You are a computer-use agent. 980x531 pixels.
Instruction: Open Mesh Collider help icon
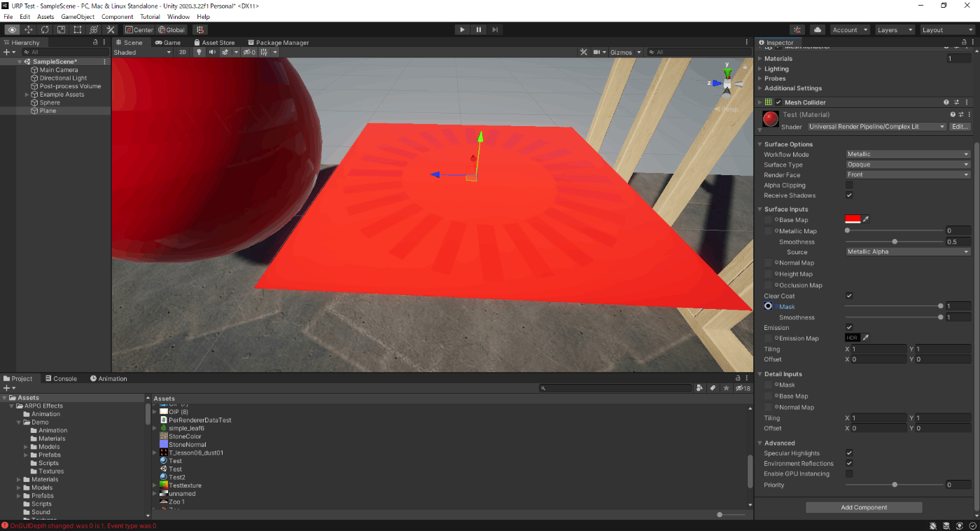pos(946,102)
